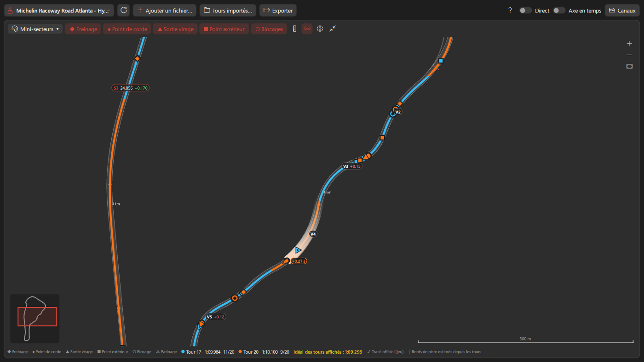Toggle the Sortie virage filter
This screenshot has height=362, width=644.
click(175, 29)
